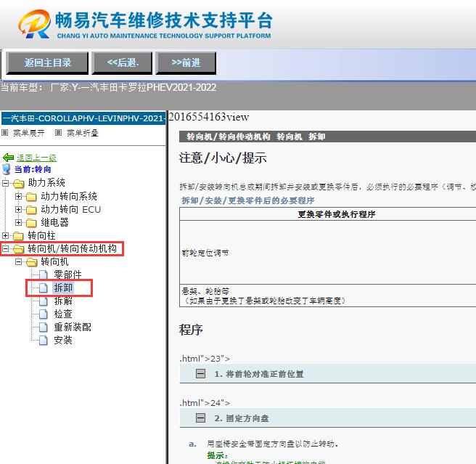Click the 拆卸 page icon
Image resolution: width=476 pixels, height=464 pixels.
[44, 288]
